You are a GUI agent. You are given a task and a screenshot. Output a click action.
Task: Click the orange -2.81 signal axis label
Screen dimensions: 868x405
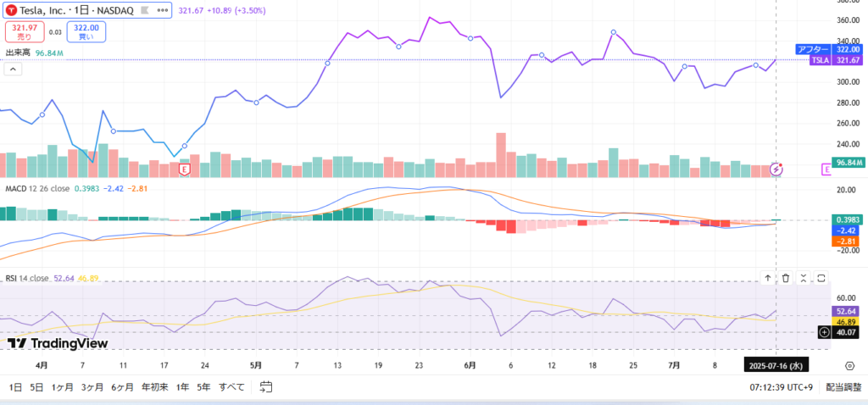(848, 241)
